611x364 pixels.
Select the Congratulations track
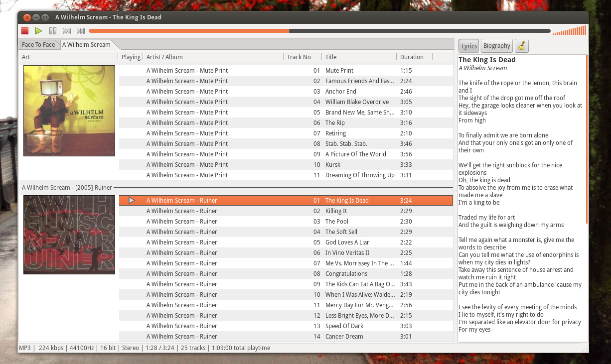coord(286,274)
